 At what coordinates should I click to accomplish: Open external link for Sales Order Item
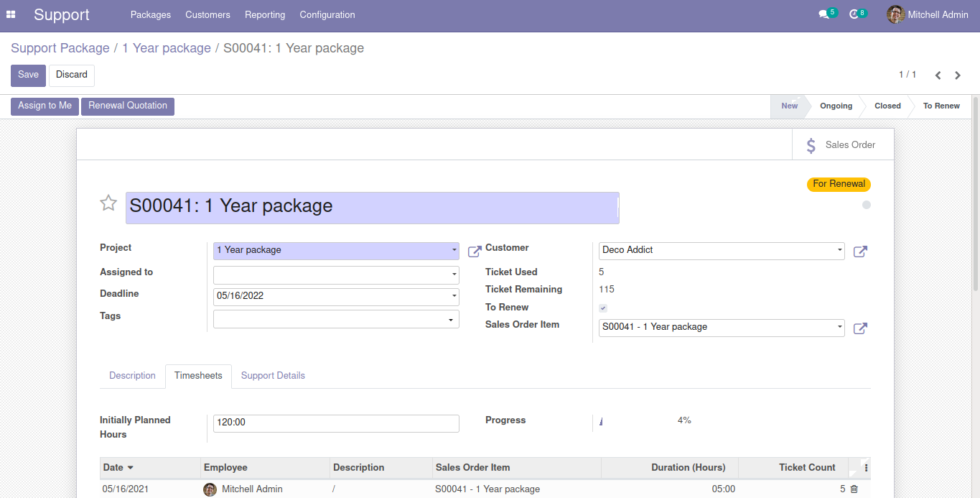(x=860, y=328)
